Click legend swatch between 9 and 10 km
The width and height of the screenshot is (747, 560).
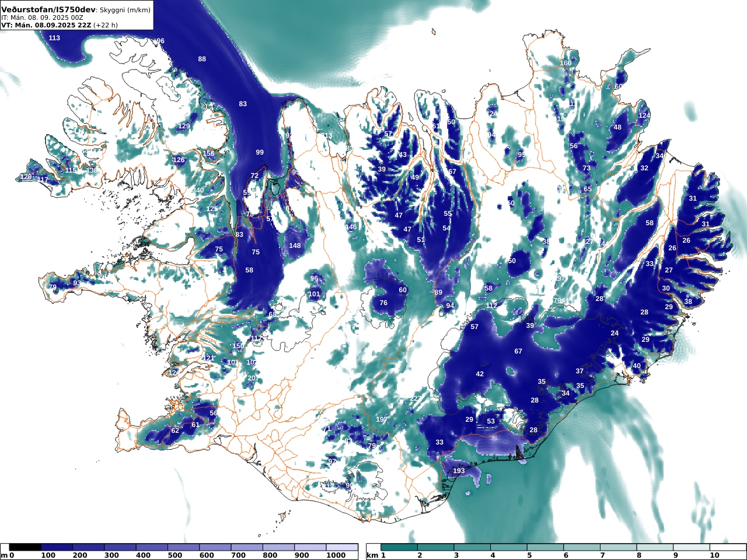click(692, 547)
